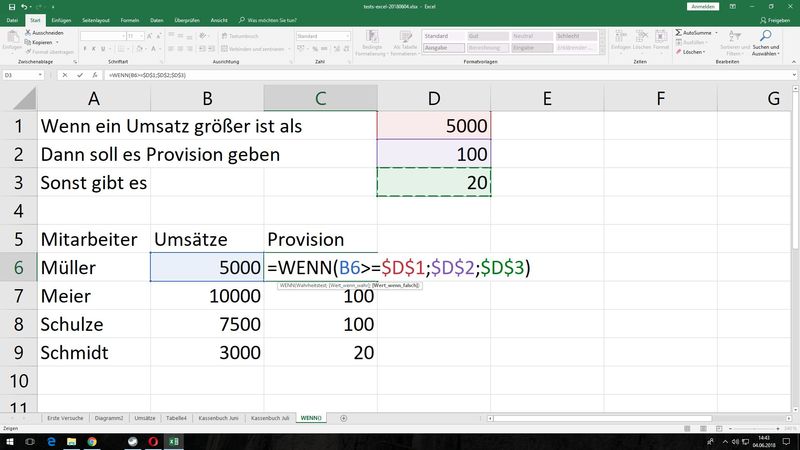Expand the Kopieren dropdown arrow

[56, 42]
